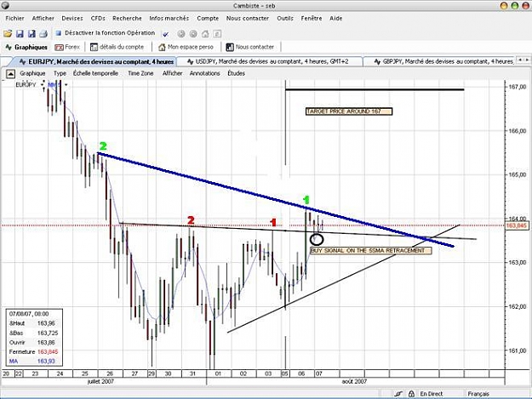Click the juillet 2007 axis label
Viewport: 532px width, 399px height.
pyautogui.click(x=100, y=381)
